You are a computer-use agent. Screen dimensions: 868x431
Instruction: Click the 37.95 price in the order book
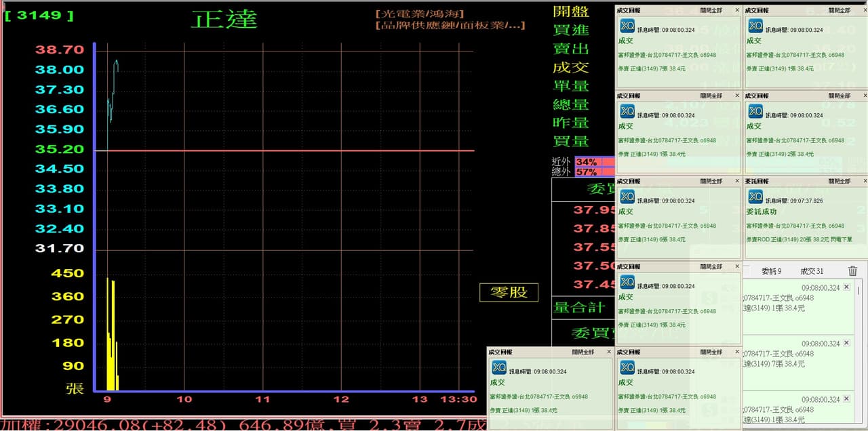(594, 210)
